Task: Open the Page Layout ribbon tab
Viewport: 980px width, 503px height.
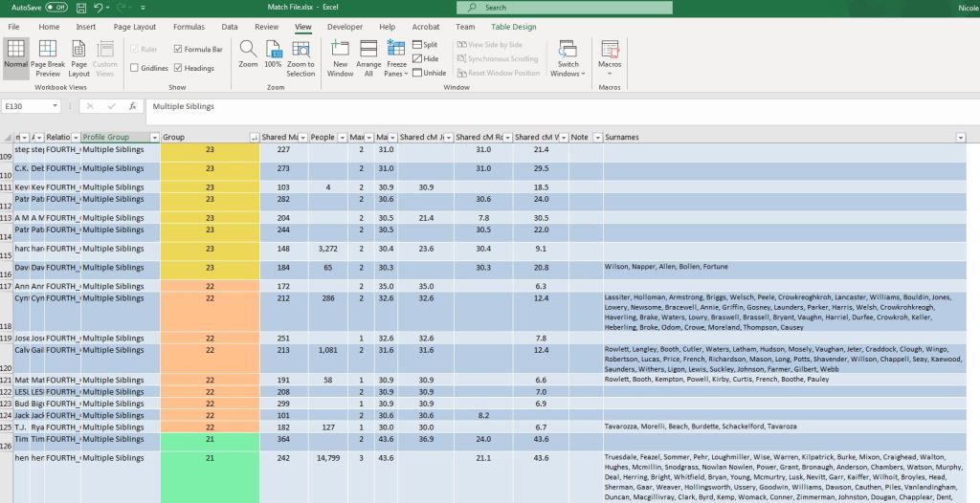Action: tap(134, 27)
